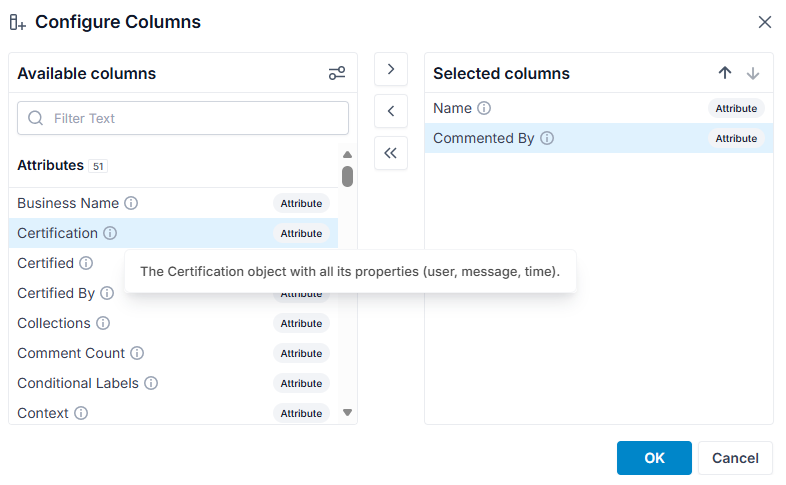Show info for Business Name attribute
The height and width of the screenshot is (485, 786).
coord(131,203)
